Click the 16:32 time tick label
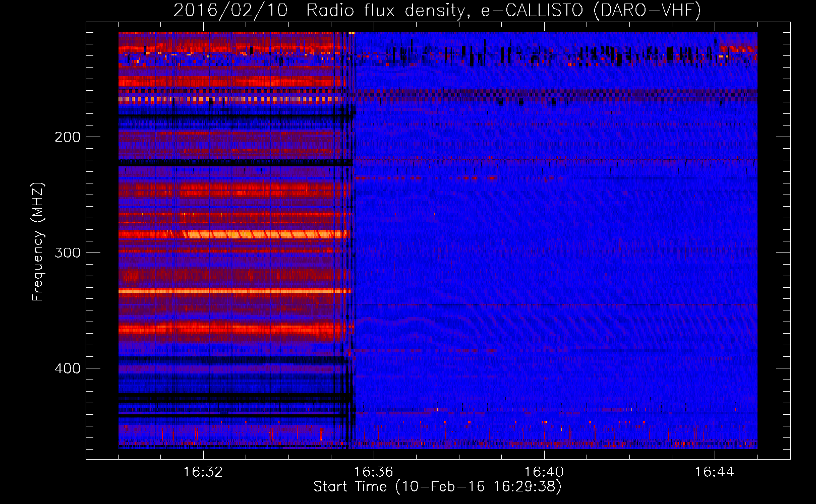 [x=203, y=472]
